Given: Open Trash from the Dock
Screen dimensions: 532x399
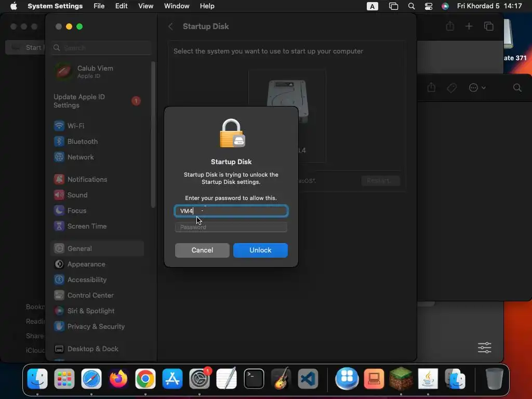Looking at the screenshot, I should click(495, 378).
